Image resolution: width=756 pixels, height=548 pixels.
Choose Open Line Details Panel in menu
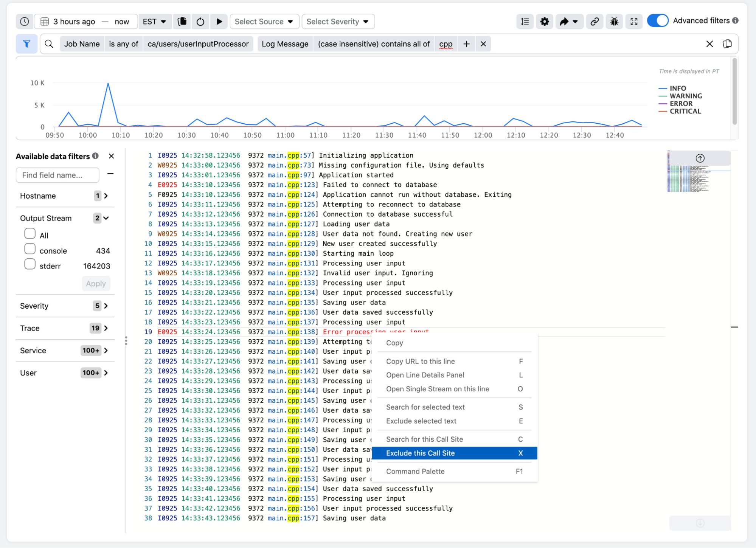pyautogui.click(x=425, y=375)
